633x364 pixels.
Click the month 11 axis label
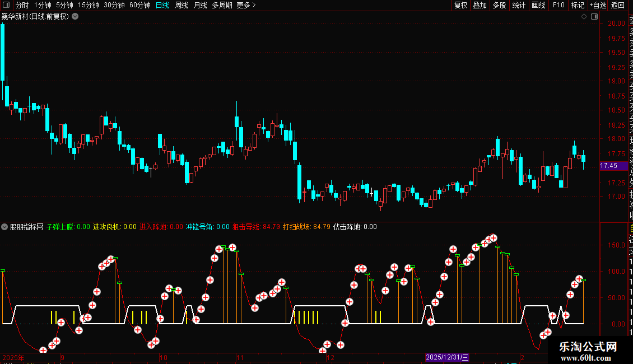coord(240,357)
